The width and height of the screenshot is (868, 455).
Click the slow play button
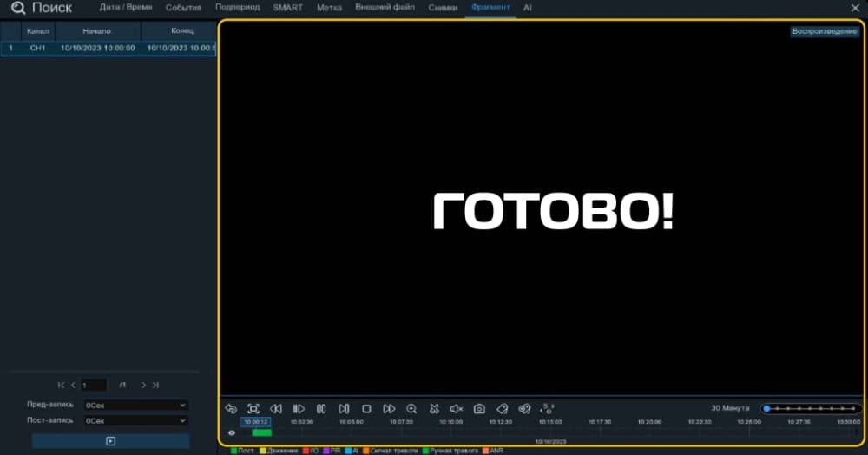(x=299, y=408)
